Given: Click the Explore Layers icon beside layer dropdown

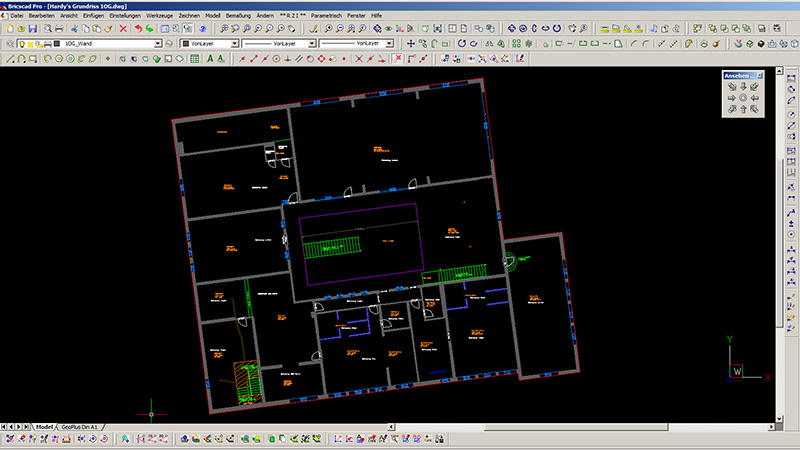Looking at the screenshot, I should (10, 44).
